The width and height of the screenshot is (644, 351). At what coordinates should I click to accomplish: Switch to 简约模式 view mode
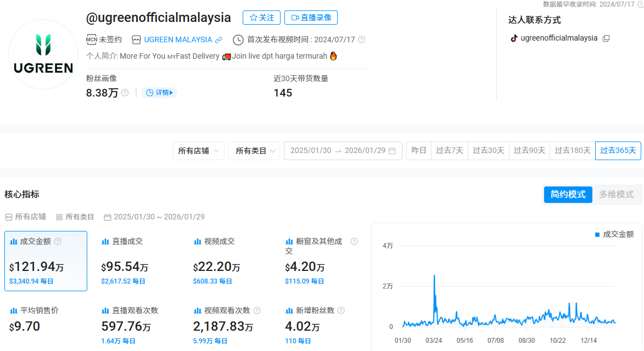568,194
